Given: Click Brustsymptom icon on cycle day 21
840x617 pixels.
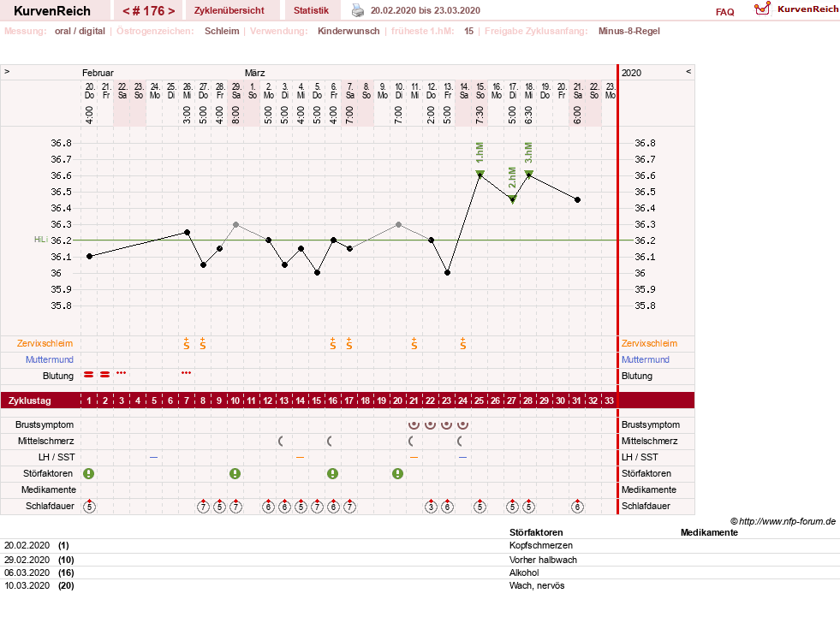Looking at the screenshot, I should click(414, 424).
